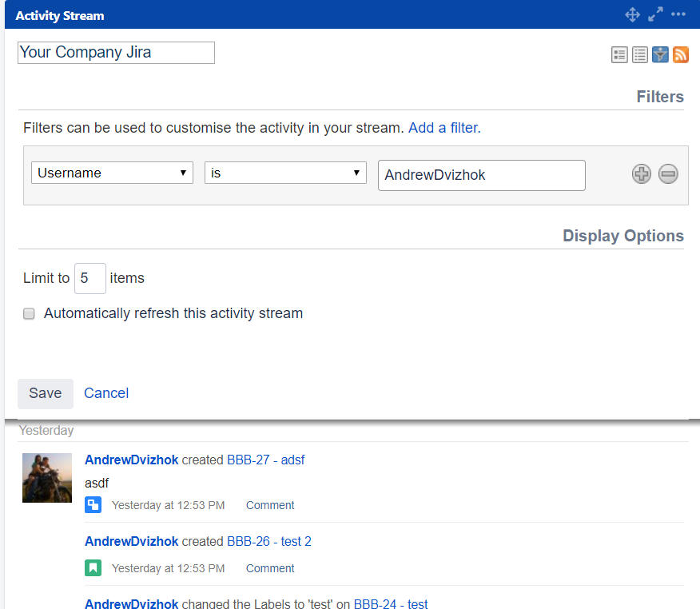Switch to full view layout icon
Image resolution: width=700 pixels, height=609 pixels.
coord(619,55)
